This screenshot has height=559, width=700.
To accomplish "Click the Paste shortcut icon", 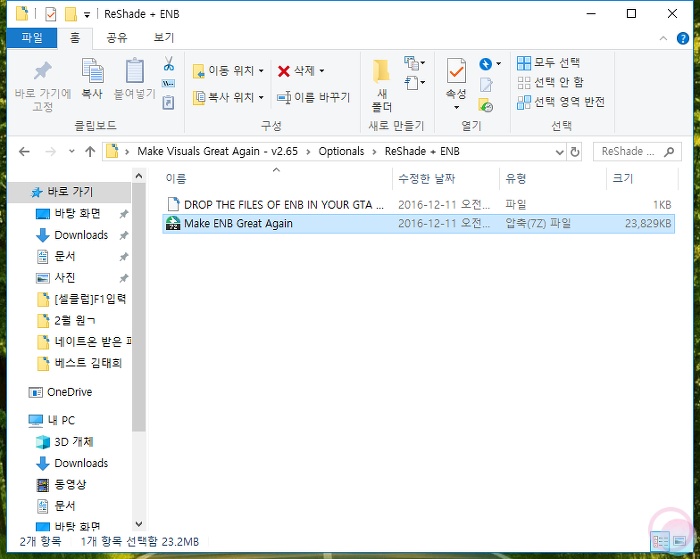I will (x=168, y=103).
